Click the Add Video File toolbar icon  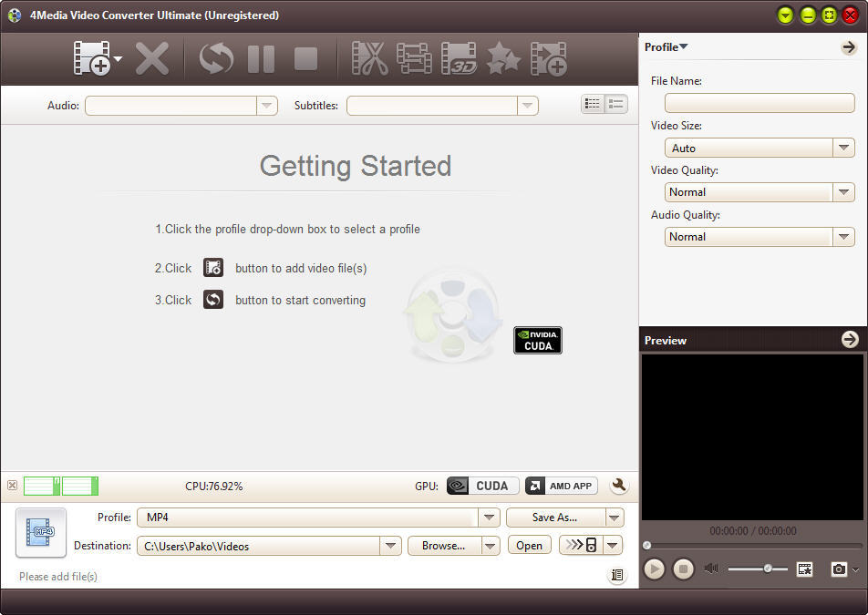click(91, 58)
